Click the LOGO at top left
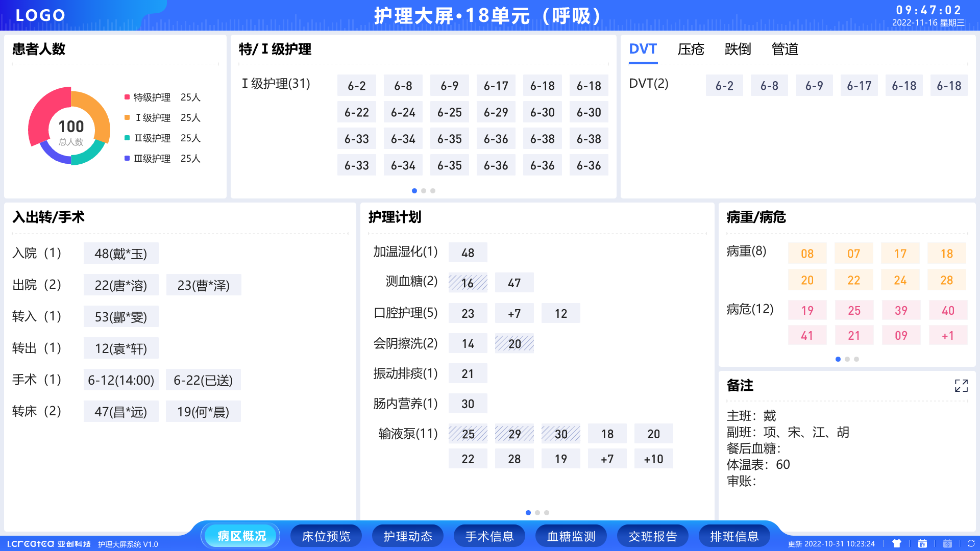 pyautogui.click(x=40, y=15)
